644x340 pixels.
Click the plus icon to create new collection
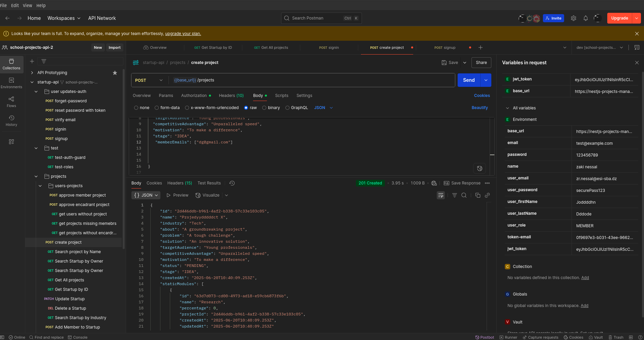click(x=32, y=61)
